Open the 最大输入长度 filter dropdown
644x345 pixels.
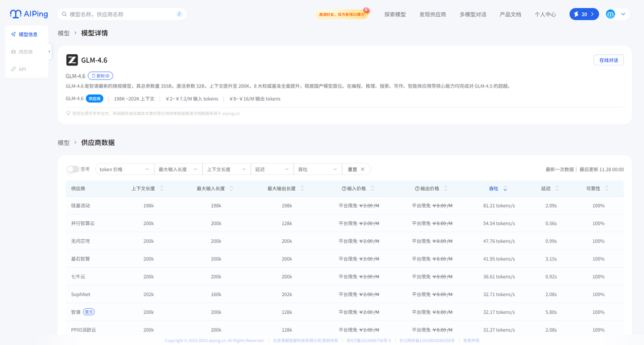coord(178,169)
